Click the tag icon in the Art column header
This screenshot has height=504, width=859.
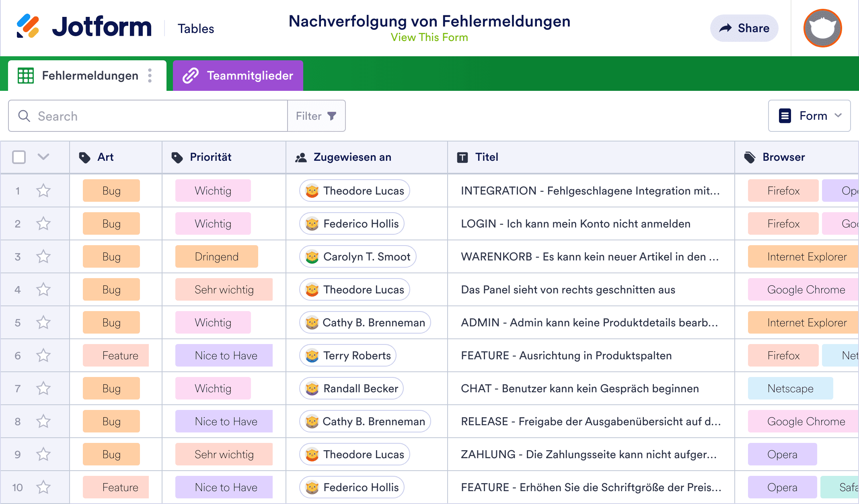[85, 157]
